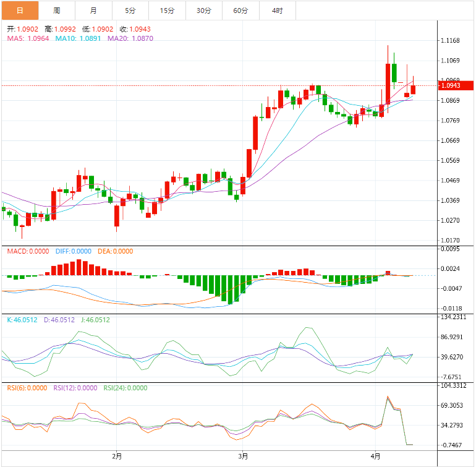Click the MA10 moving average label

[79, 38]
